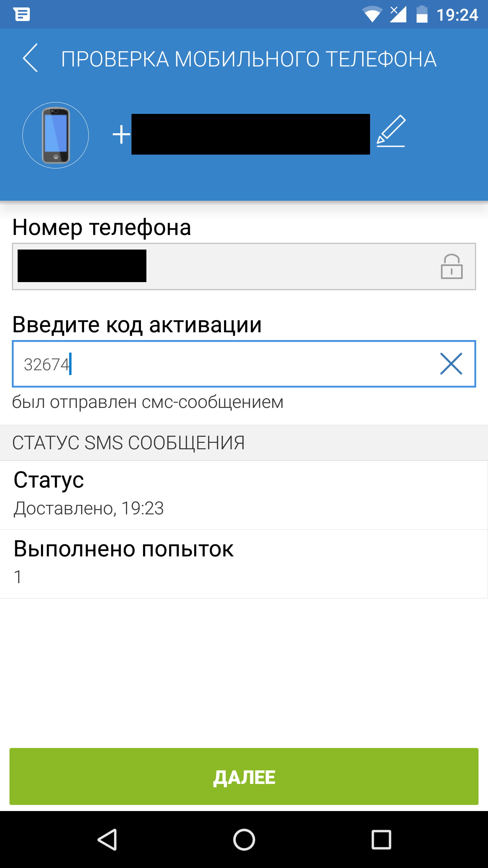Image resolution: width=488 pixels, height=868 pixels.
Task: Tap the lock icon in phone field
Action: (451, 267)
